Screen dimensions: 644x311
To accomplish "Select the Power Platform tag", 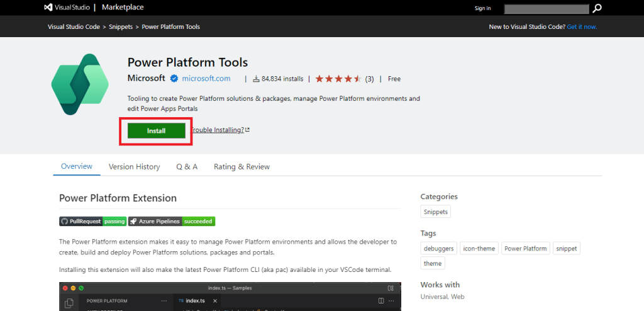I will click(x=525, y=248).
